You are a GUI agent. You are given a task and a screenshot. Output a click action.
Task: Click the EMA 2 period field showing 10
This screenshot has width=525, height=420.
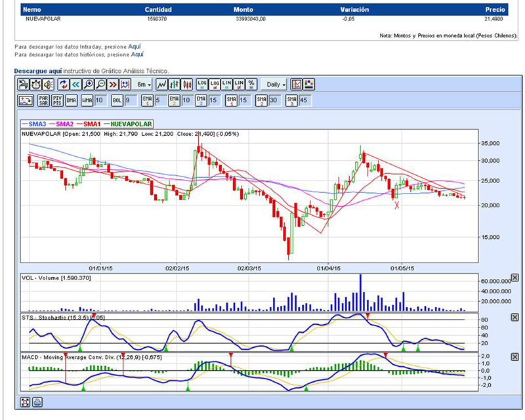click(x=188, y=100)
